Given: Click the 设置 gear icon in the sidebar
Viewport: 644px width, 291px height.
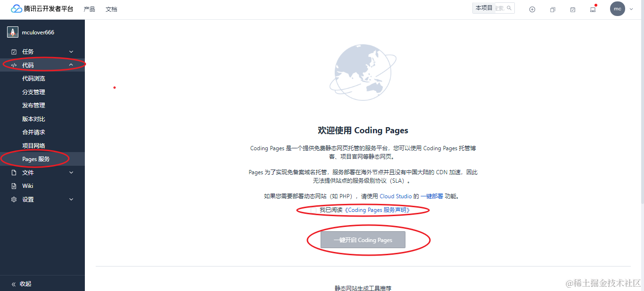Looking at the screenshot, I should [14, 200].
